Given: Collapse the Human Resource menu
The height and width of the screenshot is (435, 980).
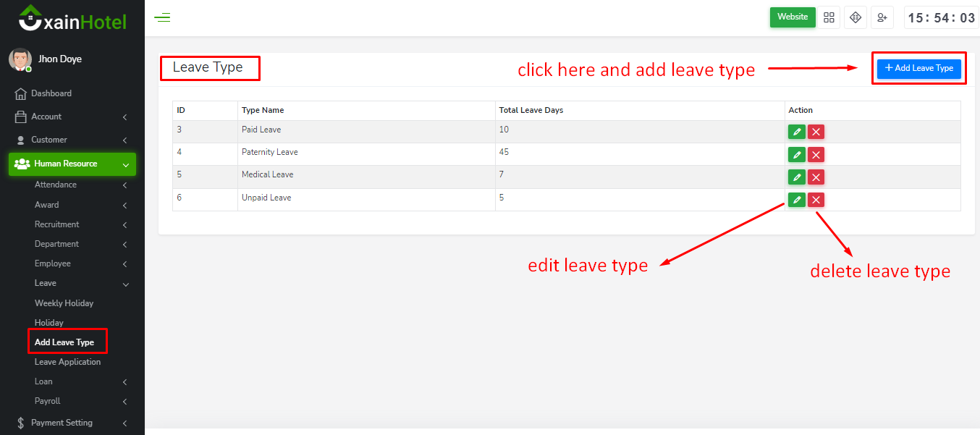Looking at the screenshot, I should click(x=71, y=164).
